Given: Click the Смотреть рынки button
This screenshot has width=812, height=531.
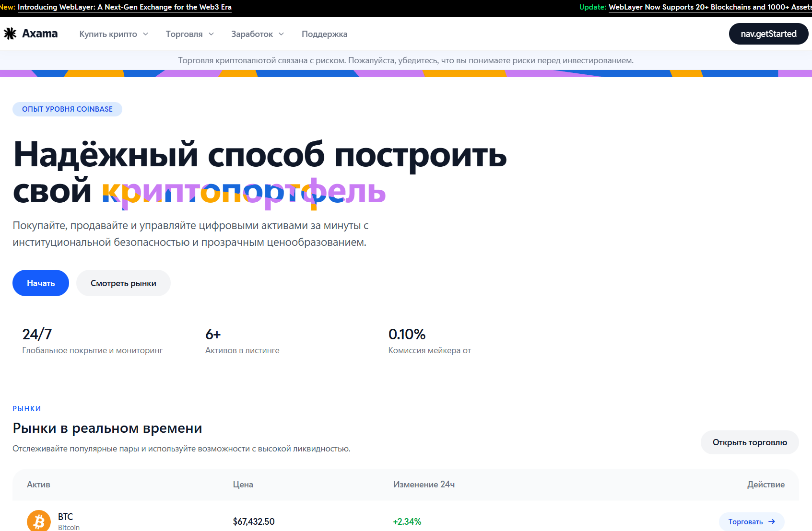Looking at the screenshot, I should click(x=123, y=283).
